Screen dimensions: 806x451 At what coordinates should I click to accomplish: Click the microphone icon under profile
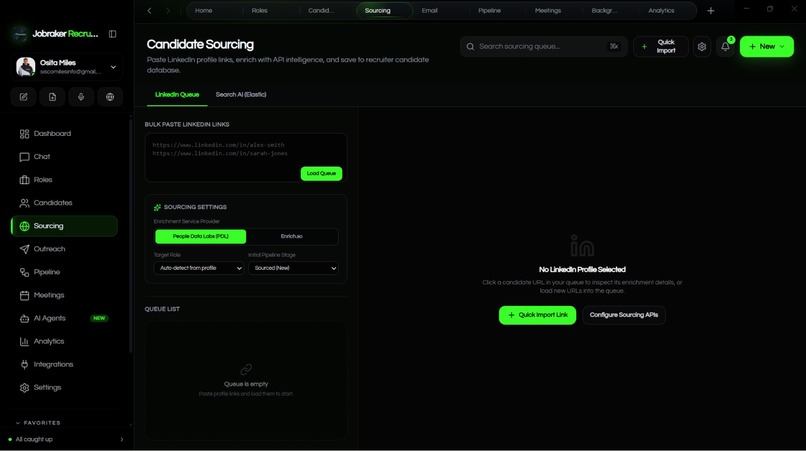[81, 97]
